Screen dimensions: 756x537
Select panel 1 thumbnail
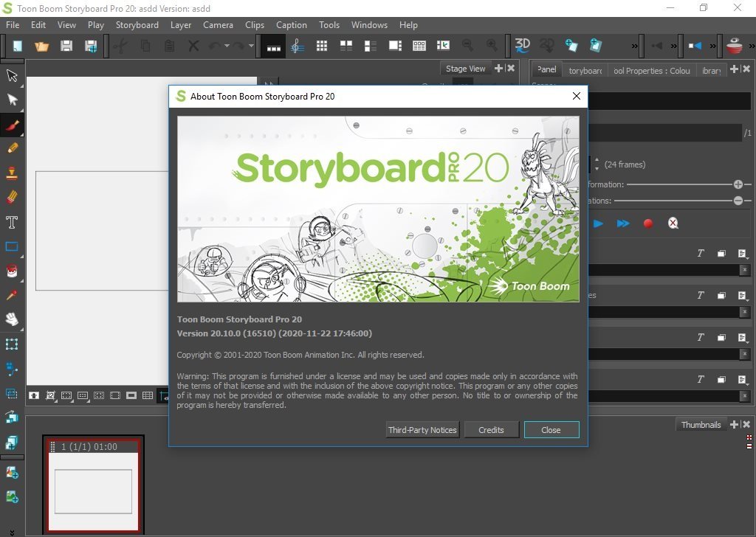(x=94, y=484)
